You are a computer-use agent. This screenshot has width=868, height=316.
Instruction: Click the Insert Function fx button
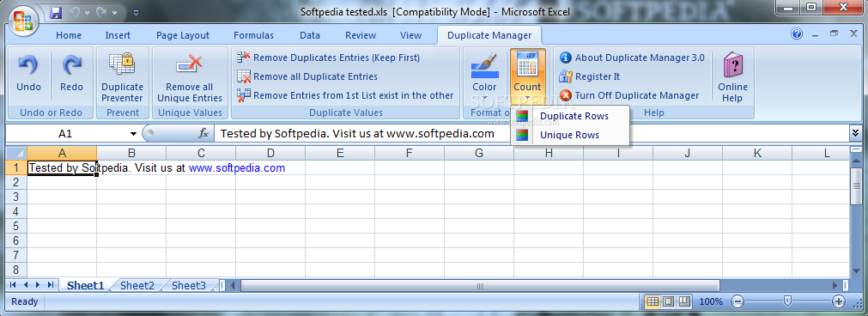pyautogui.click(x=203, y=133)
